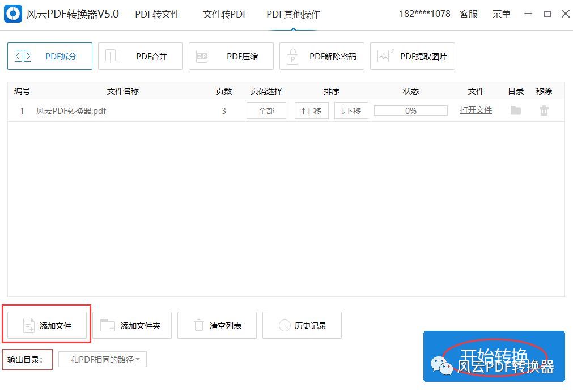Open the PDF压缩 compression tool
The height and width of the screenshot is (392, 573).
231,56
